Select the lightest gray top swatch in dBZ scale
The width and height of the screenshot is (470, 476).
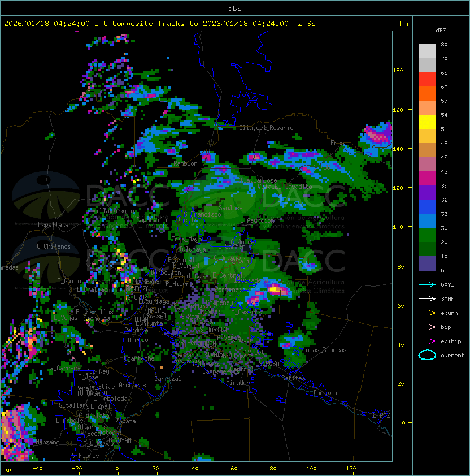[427, 51]
